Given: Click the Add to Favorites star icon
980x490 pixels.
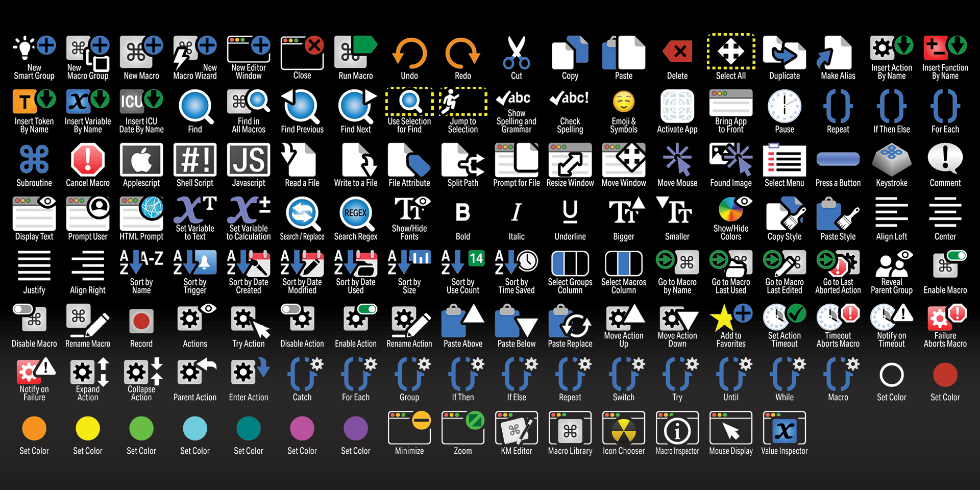Looking at the screenshot, I should click(x=731, y=317).
